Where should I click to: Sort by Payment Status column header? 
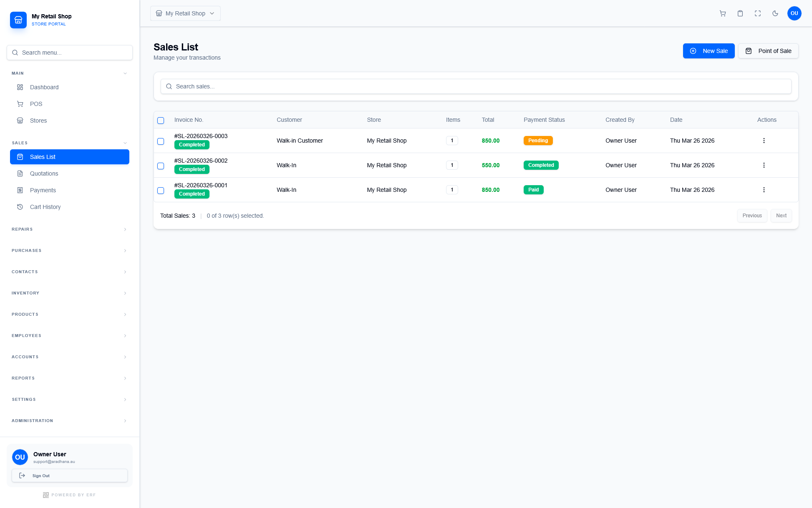point(544,120)
